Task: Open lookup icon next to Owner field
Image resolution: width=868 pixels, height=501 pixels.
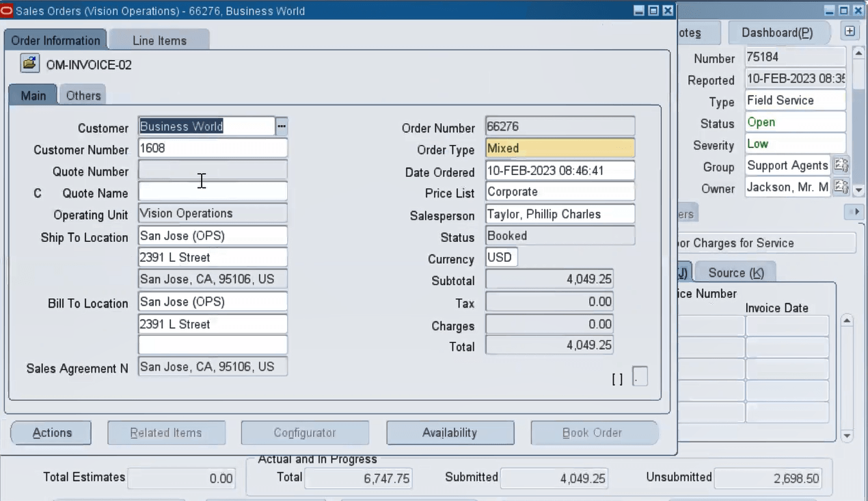Action: point(841,187)
